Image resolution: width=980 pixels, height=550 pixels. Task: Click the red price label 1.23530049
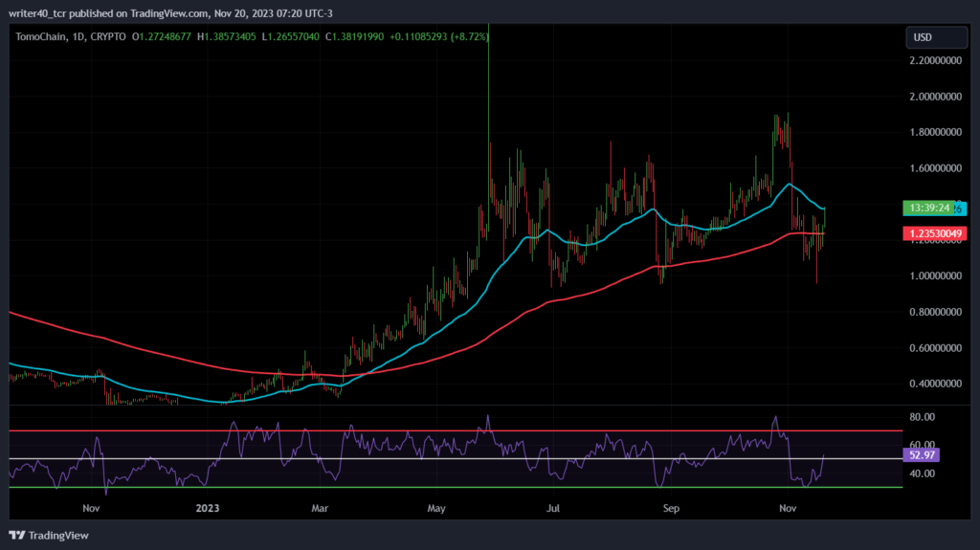(x=935, y=233)
